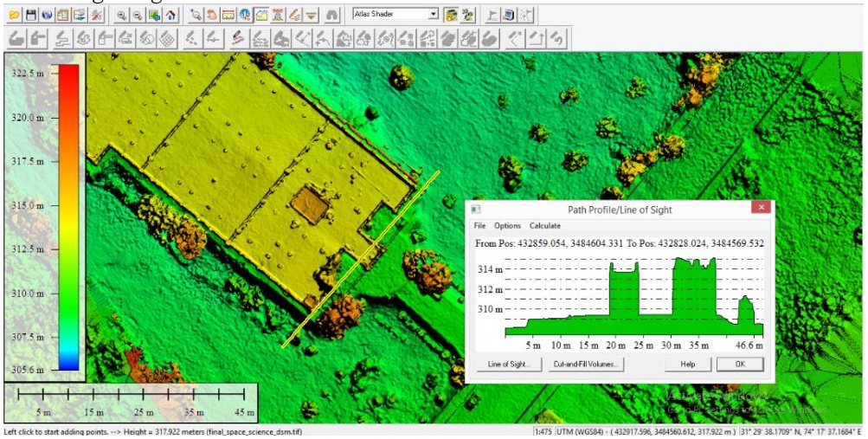The image size is (868, 439).
Task: Select the Measure ruler tool
Action: coord(228,15)
